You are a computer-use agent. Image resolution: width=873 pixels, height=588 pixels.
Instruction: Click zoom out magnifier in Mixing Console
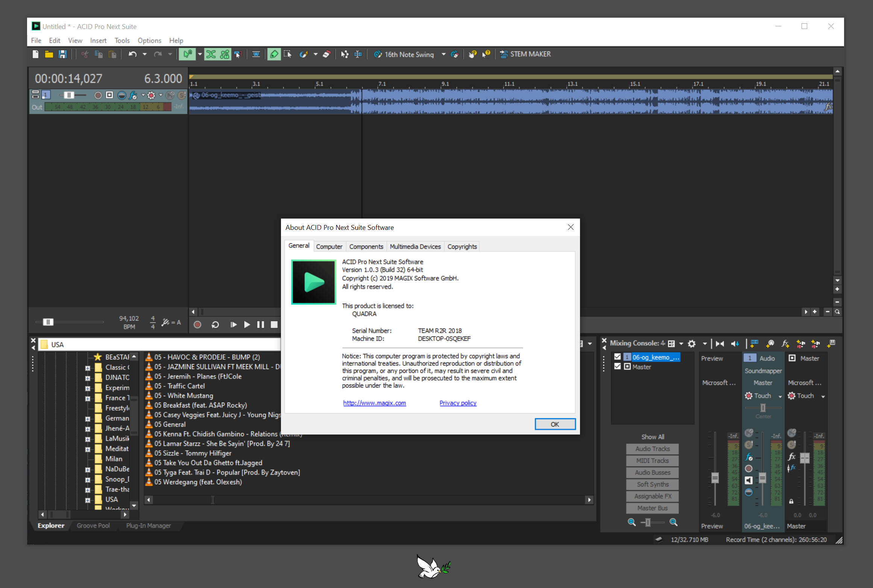632,522
